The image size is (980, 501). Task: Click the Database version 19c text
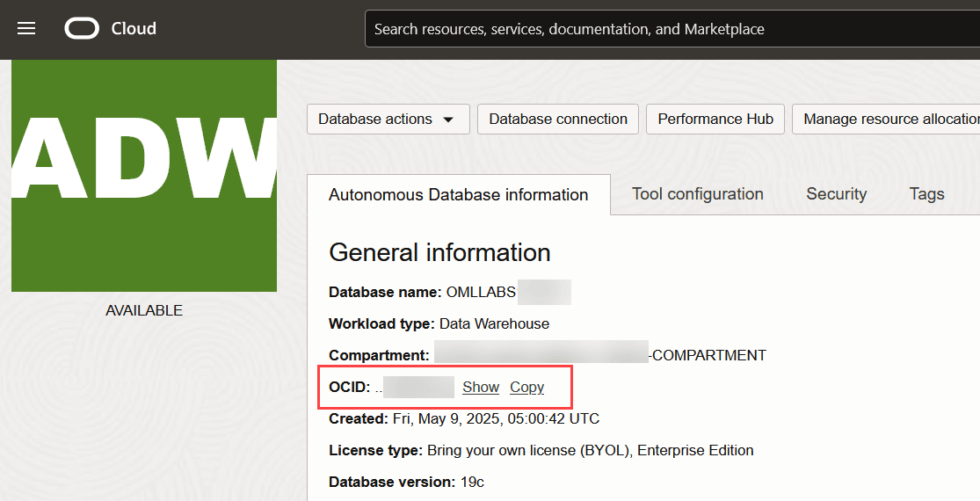click(x=472, y=483)
